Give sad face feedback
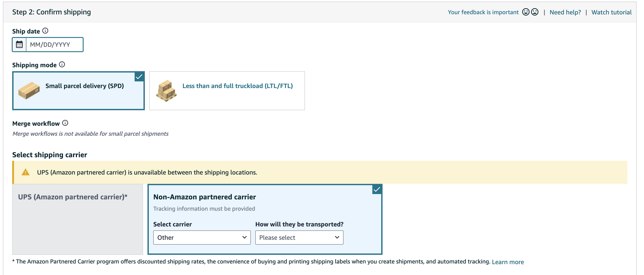The height and width of the screenshot is (275, 644). coord(534,12)
